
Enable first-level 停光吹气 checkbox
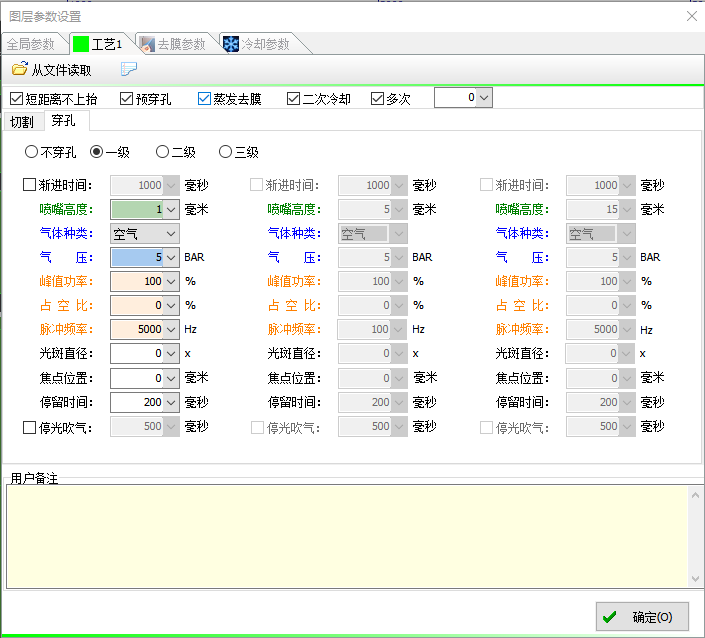[29, 427]
